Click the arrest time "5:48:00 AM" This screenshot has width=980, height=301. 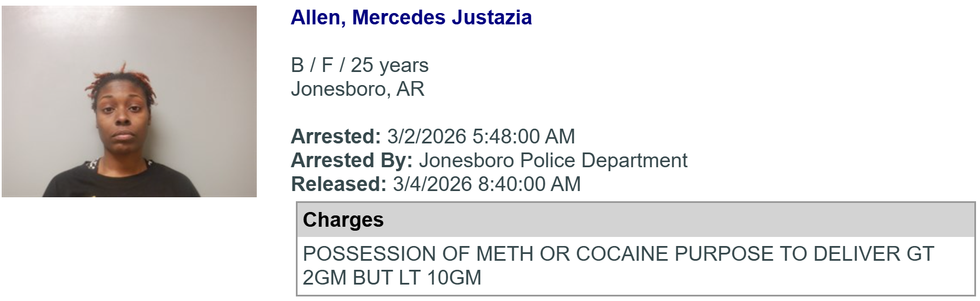523,137
